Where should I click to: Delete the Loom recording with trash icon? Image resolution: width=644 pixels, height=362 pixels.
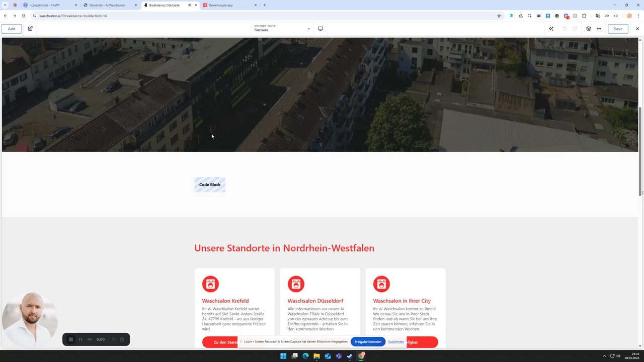pyautogui.click(x=122, y=339)
